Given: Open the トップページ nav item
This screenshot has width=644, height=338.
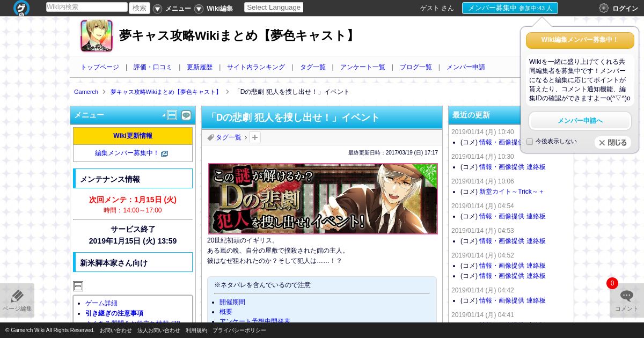Looking at the screenshot, I should pos(100,67).
